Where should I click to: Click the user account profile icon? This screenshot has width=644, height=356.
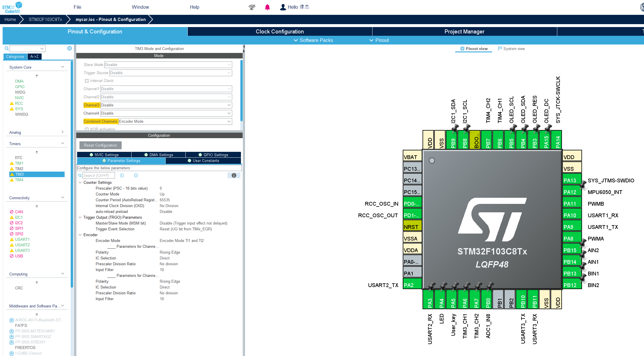[283, 7]
